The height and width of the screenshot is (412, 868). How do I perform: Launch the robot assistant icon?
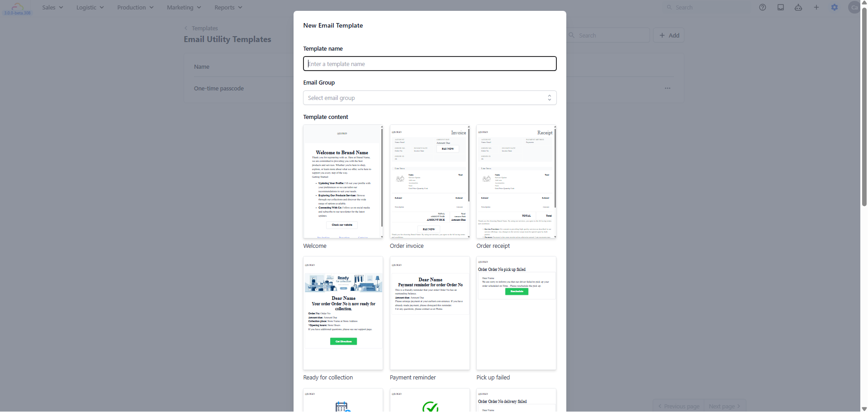click(798, 7)
